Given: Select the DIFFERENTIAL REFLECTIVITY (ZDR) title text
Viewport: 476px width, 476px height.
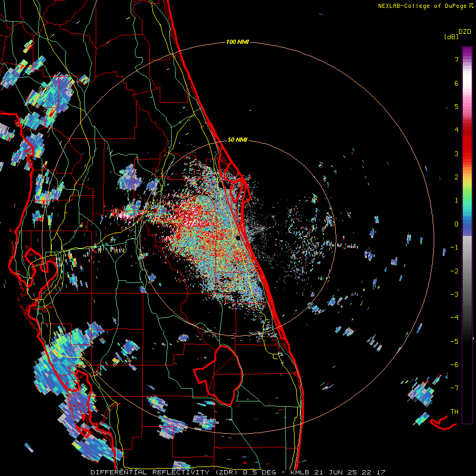Looking at the screenshot, I should click(164, 472).
